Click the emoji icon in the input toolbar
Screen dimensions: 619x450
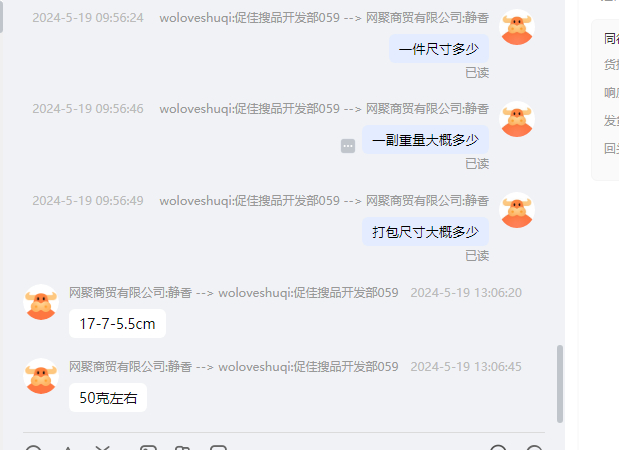point(34,448)
